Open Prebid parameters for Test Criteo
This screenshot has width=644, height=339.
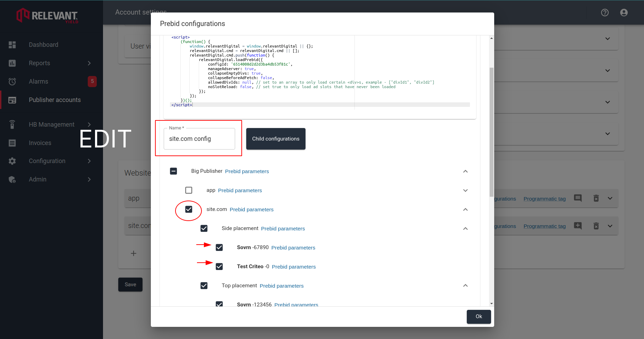pos(293,266)
